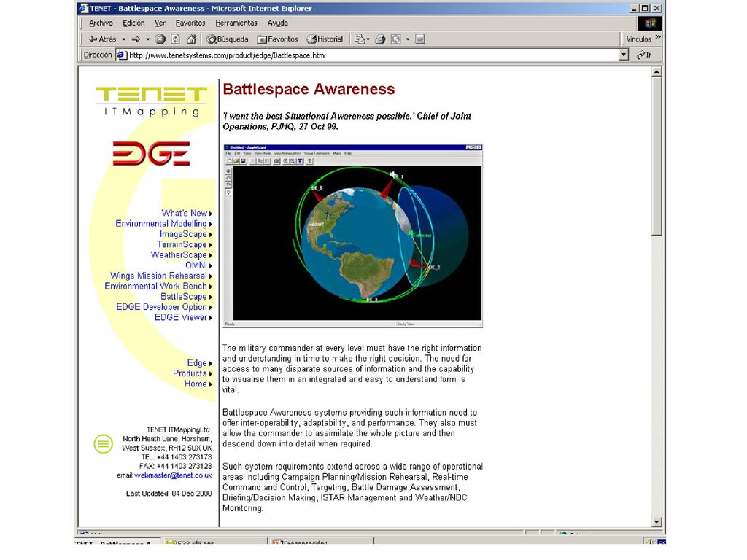
Task: Open the dropdown beside the edit icon
Action: tap(407, 39)
